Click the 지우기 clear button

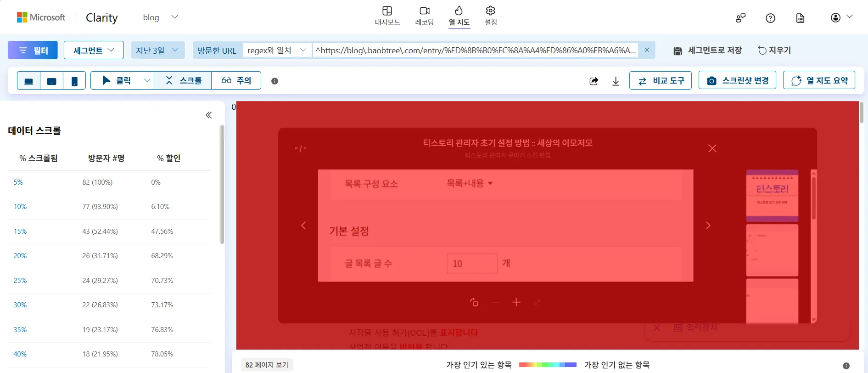pyautogui.click(x=774, y=50)
